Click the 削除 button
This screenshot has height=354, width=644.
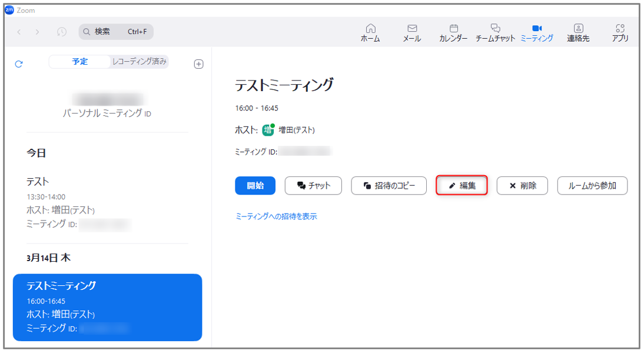[522, 185]
